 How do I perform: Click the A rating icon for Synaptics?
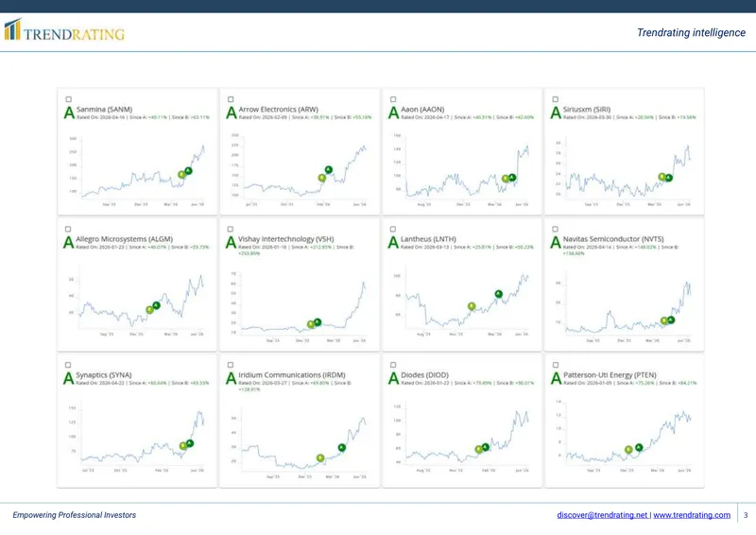tap(69, 378)
